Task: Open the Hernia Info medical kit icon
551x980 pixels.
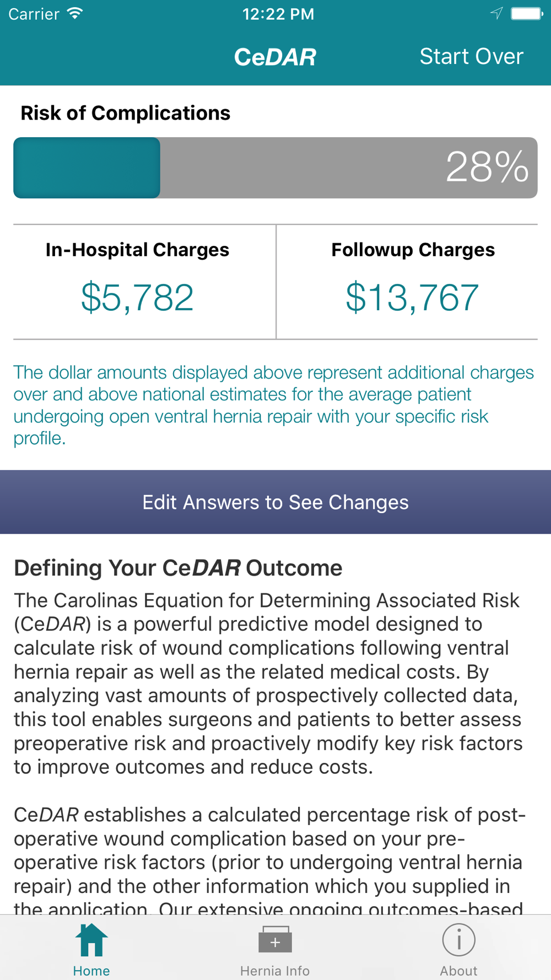Action: point(275,940)
